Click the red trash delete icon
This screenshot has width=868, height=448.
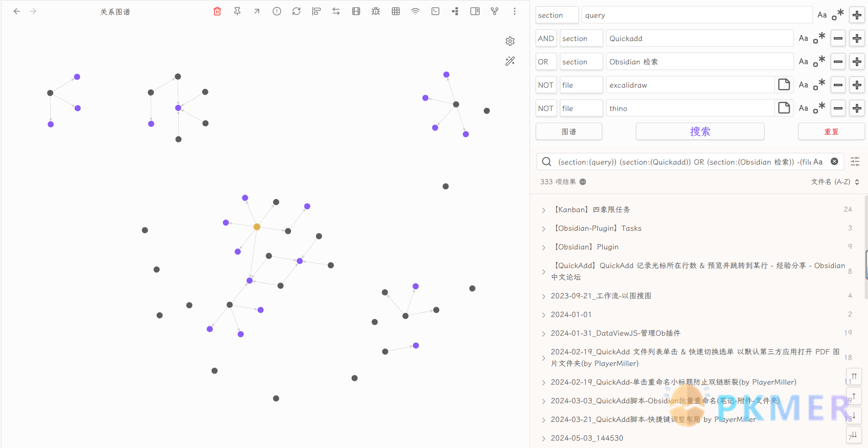point(217,12)
